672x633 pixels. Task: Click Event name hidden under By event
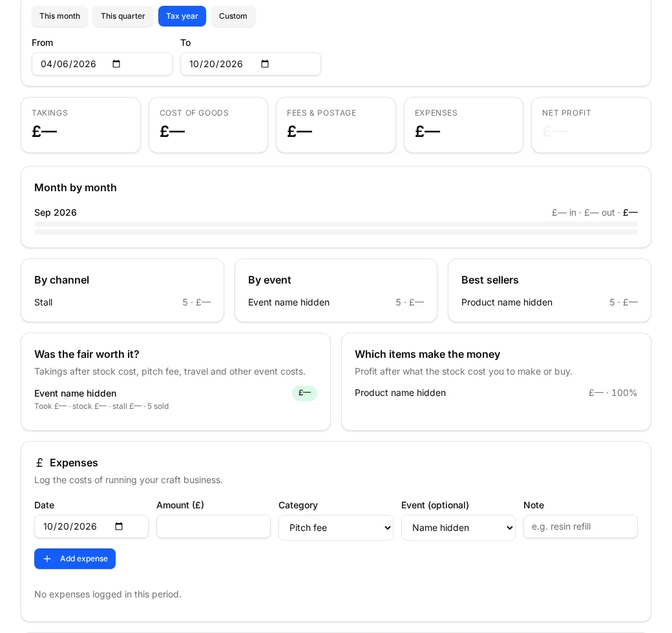tap(289, 302)
